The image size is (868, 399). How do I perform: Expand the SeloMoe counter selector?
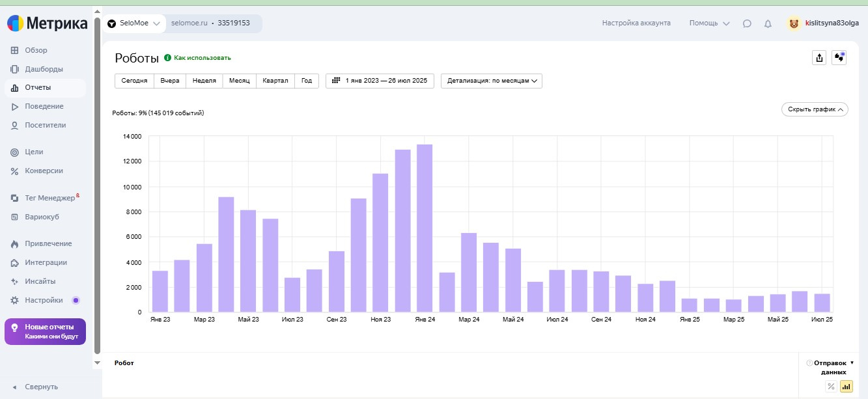[133, 23]
